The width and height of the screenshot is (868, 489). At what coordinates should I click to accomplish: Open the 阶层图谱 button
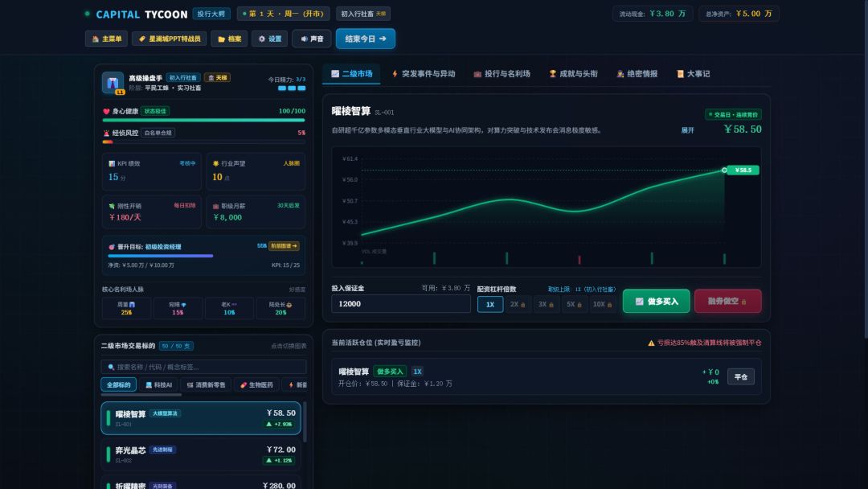pos(284,246)
